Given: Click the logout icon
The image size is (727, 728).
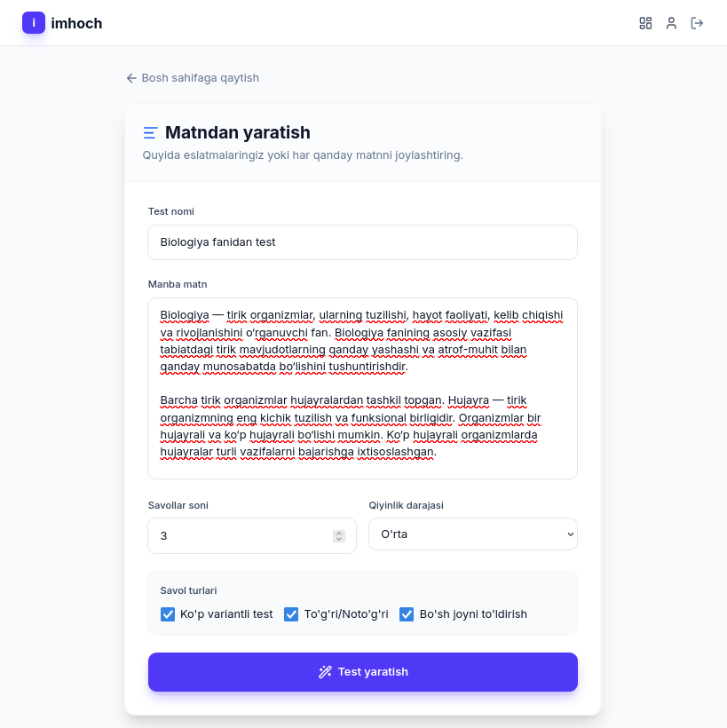Looking at the screenshot, I should (697, 23).
